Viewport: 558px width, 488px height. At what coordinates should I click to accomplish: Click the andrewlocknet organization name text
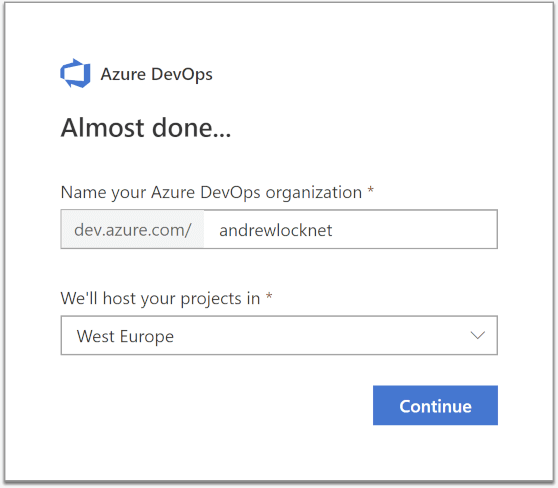pyautogui.click(x=275, y=230)
